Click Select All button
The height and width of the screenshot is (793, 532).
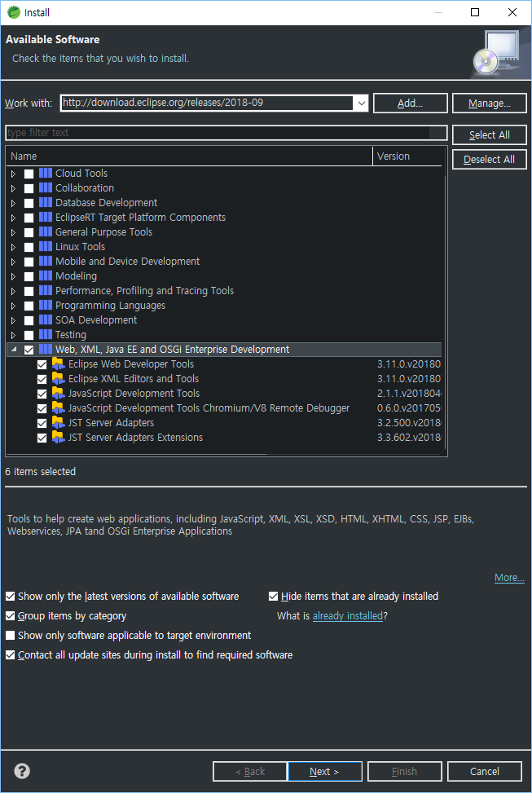(489, 135)
